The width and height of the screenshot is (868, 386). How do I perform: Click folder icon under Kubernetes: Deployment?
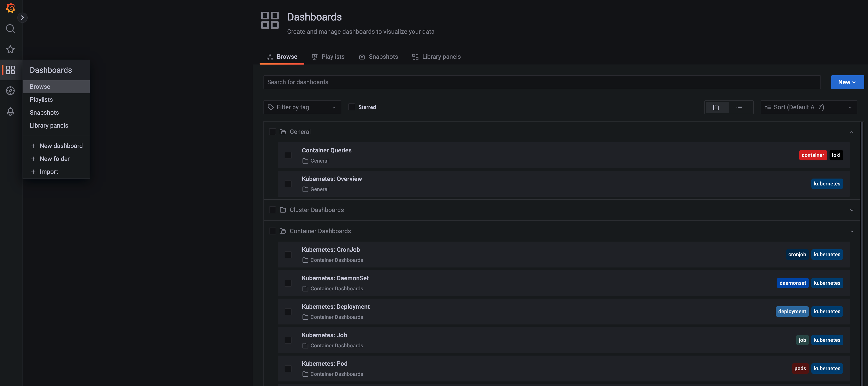click(x=305, y=317)
